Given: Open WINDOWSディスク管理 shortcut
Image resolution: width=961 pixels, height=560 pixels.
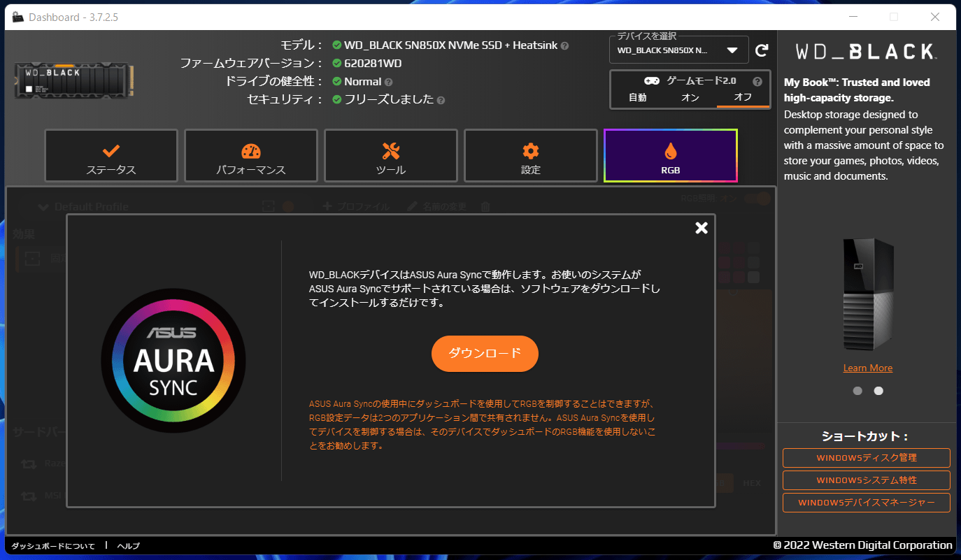Looking at the screenshot, I should coord(867,458).
